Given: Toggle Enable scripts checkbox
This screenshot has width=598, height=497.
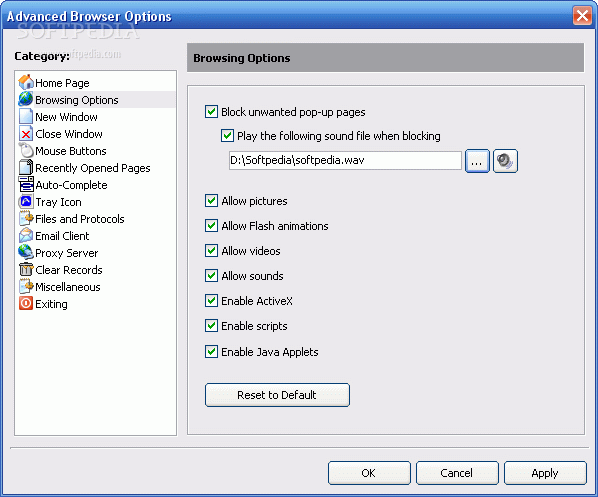Looking at the screenshot, I should coord(211,326).
